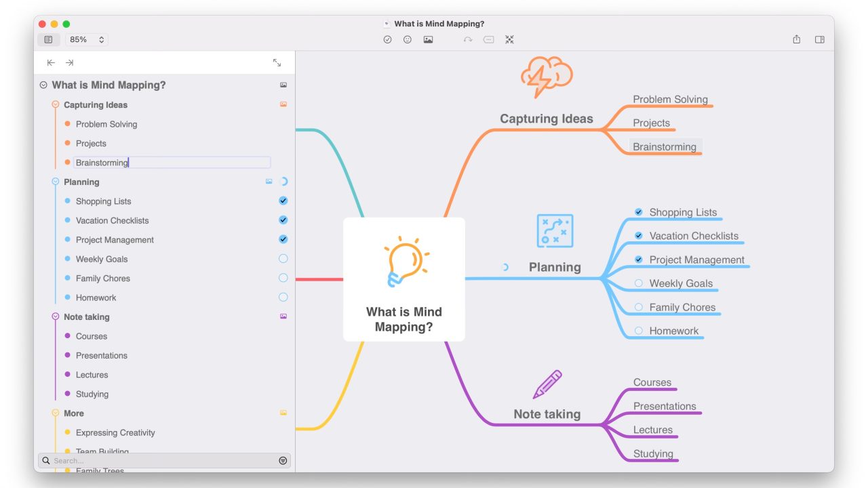This screenshot has height=488, width=868.
Task: Toggle the outline view icon top left
Action: pos(48,39)
